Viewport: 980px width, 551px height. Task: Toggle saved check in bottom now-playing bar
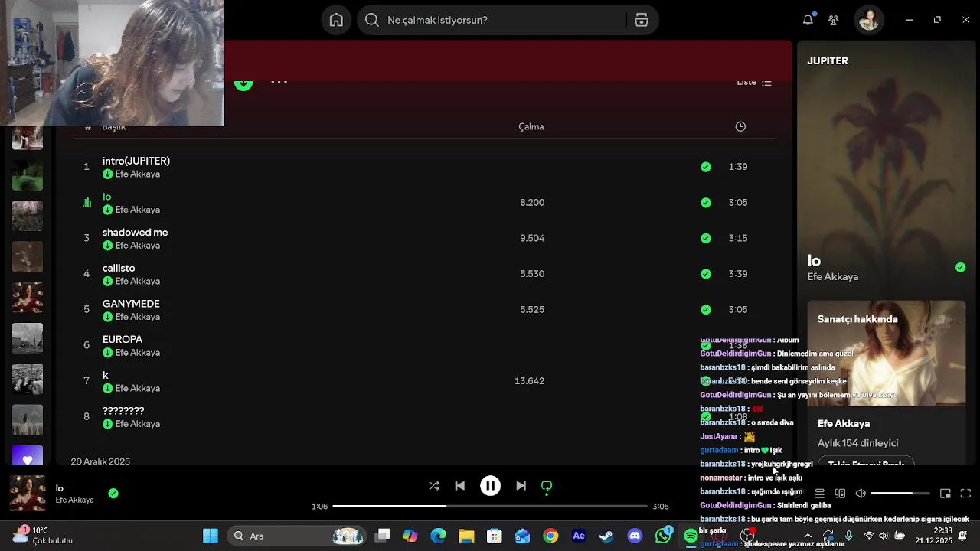[113, 494]
